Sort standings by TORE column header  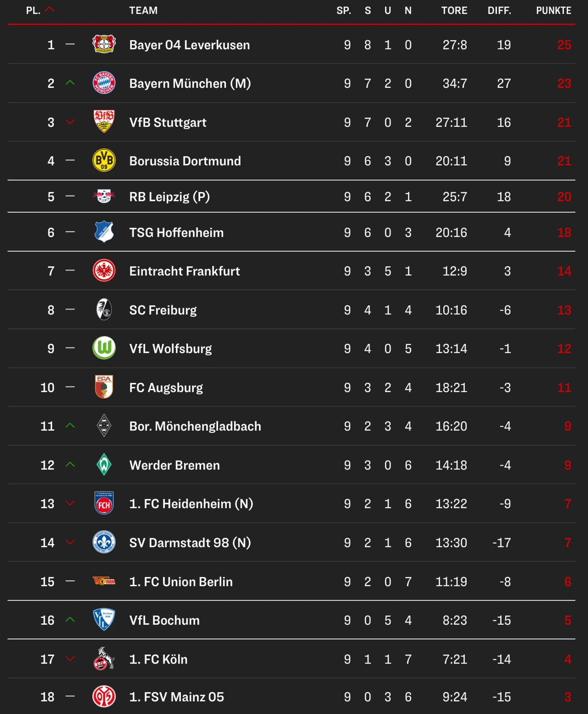pyautogui.click(x=454, y=10)
